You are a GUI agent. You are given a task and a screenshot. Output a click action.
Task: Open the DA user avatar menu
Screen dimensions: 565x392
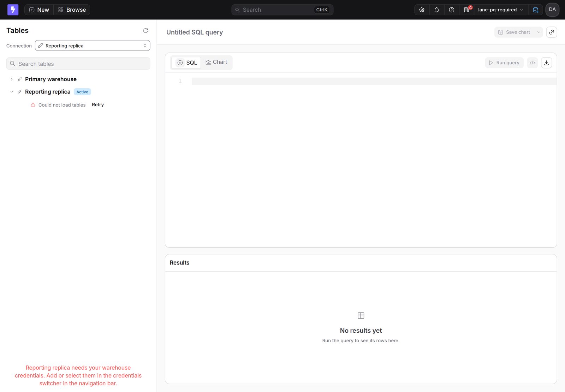552,10
